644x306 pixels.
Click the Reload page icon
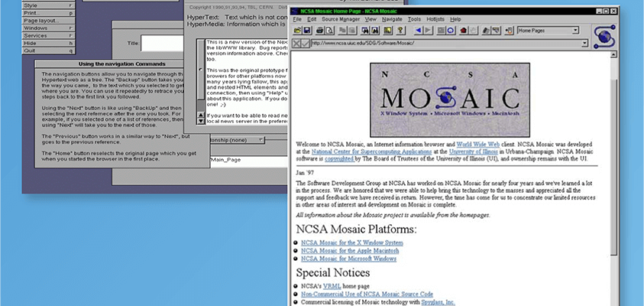[451, 31]
